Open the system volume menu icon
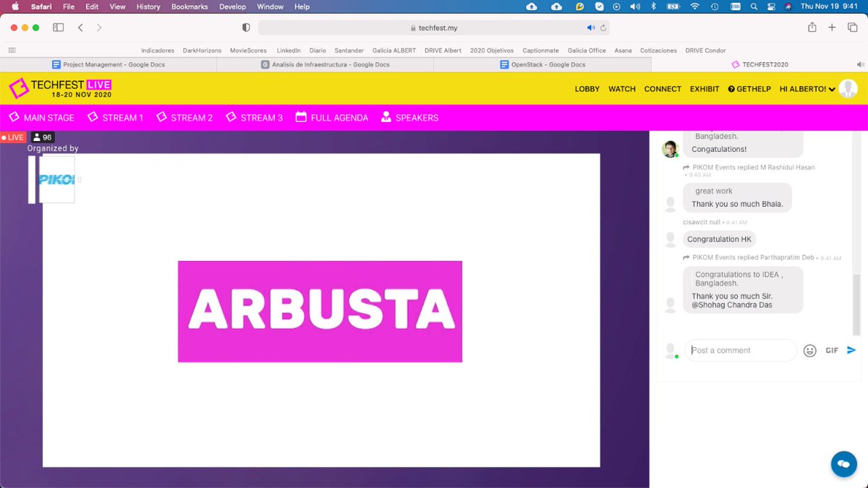This screenshot has width=868, height=488. [x=634, y=7]
